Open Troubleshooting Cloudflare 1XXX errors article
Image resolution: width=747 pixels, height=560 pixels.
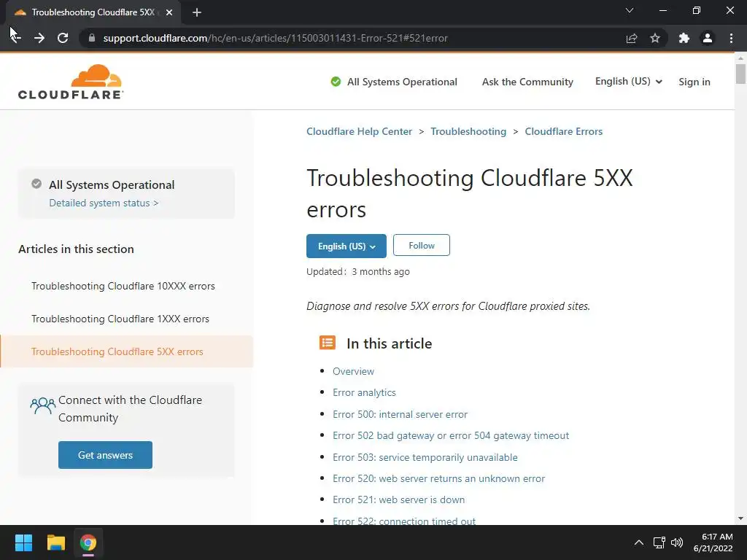tap(120, 319)
